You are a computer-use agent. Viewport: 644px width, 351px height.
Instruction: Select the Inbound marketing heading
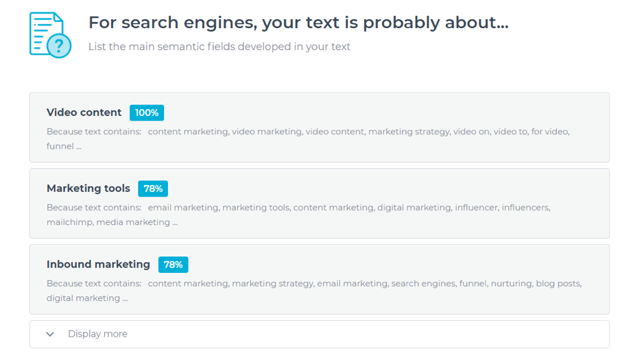[x=98, y=265]
